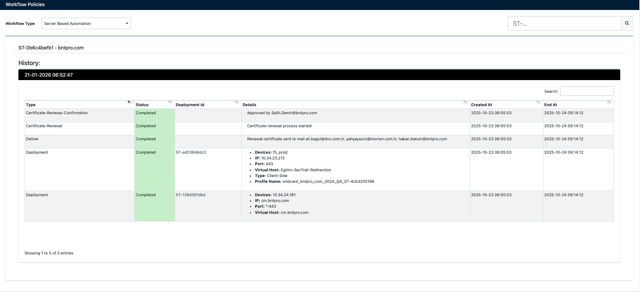Click 'Virtual Host: cm.bntpro.com' line
The width and height of the screenshot is (644, 292).
[x=282, y=212]
